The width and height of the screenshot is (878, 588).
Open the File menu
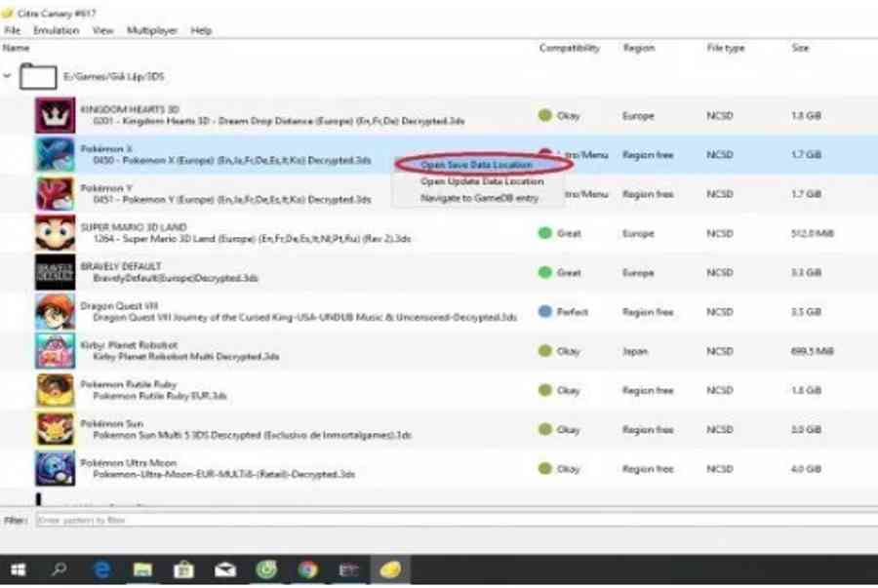(x=13, y=30)
